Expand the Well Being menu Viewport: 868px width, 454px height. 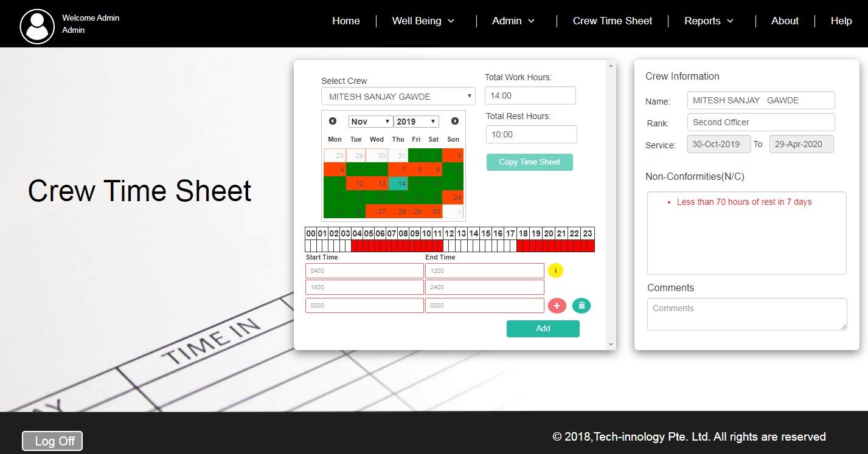tap(423, 21)
